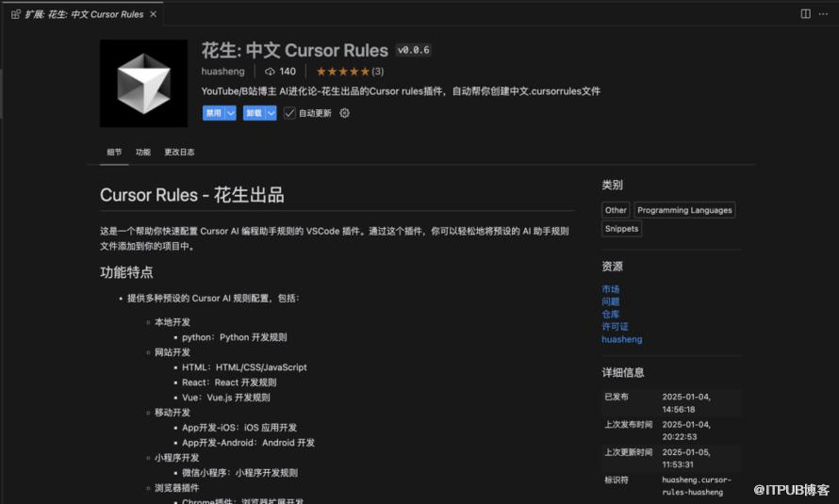Click the extension cube logo thumbnail
The image size is (839, 504).
click(x=143, y=84)
